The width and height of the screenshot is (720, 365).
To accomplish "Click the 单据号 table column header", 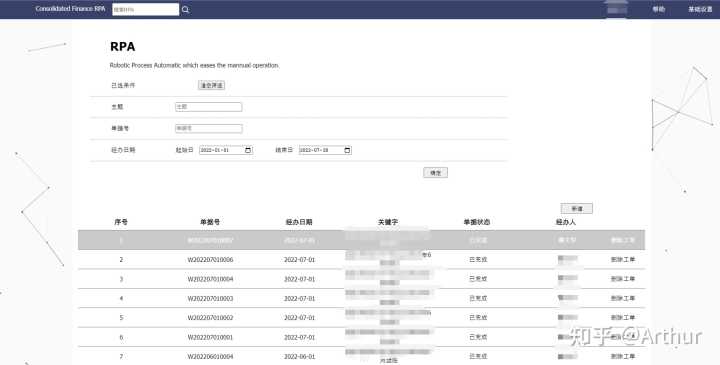I will tap(210, 222).
